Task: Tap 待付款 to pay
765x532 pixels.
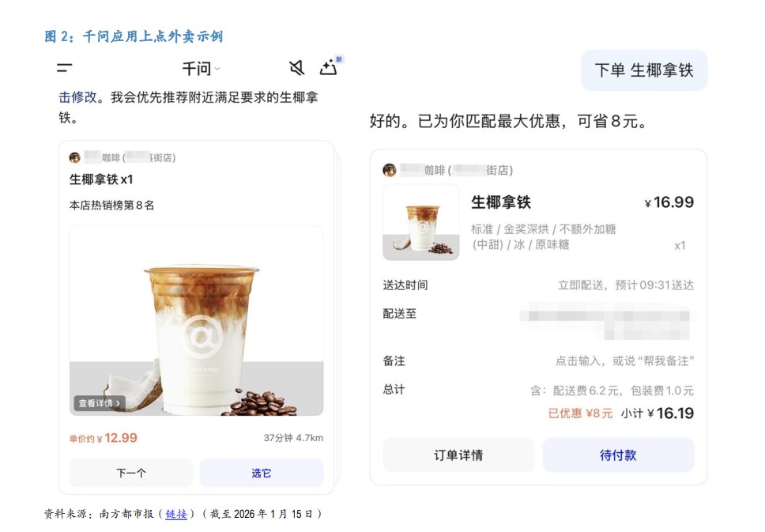Action: point(618,455)
